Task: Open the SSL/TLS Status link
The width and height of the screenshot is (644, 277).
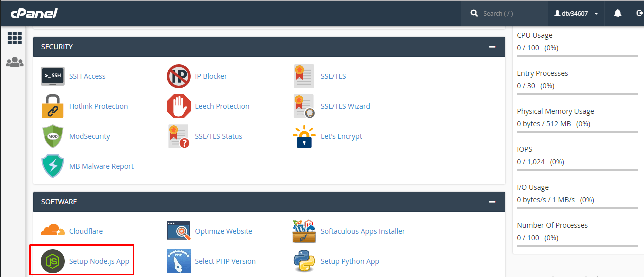Action: coord(218,136)
